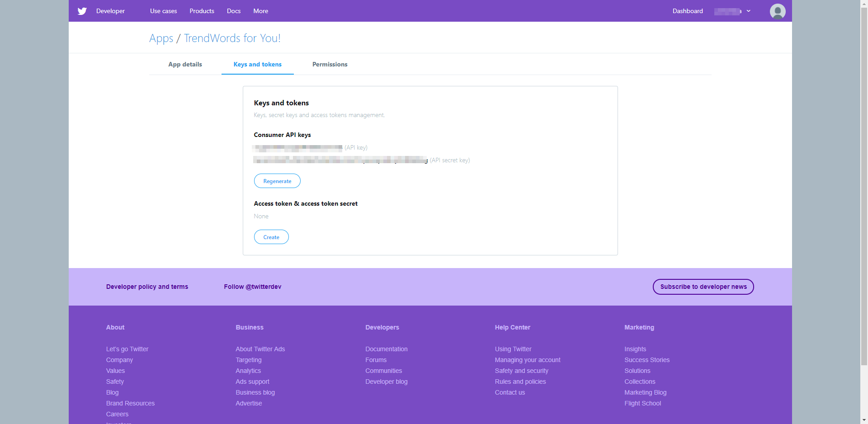This screenshot has height=424, width=868.
Task: Open Contact us in Help Center
Action: (509, 392)
